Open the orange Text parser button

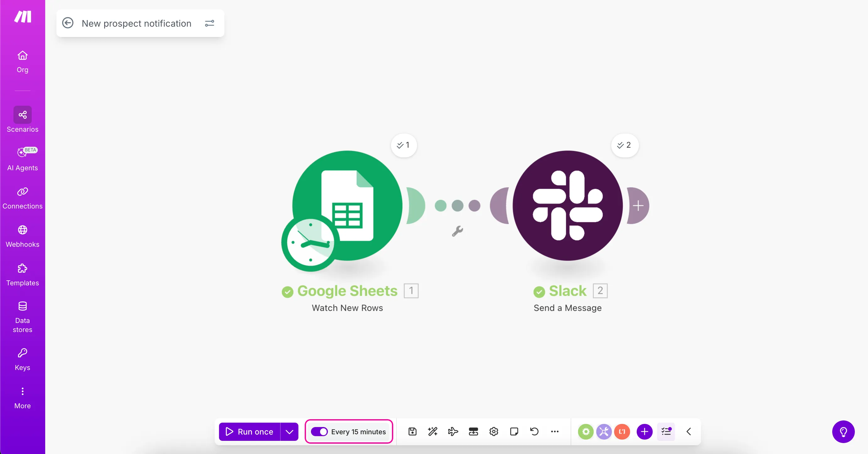tap(622, 431)
